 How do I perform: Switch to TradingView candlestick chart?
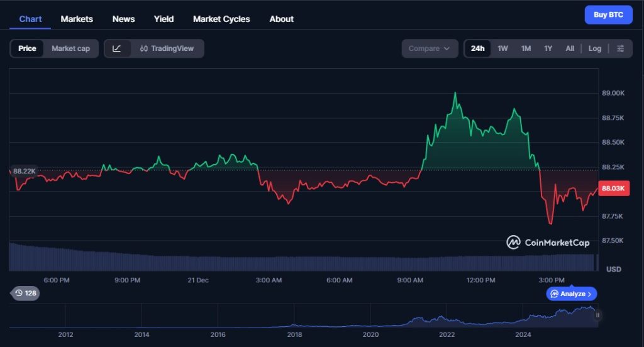[167, 48]
